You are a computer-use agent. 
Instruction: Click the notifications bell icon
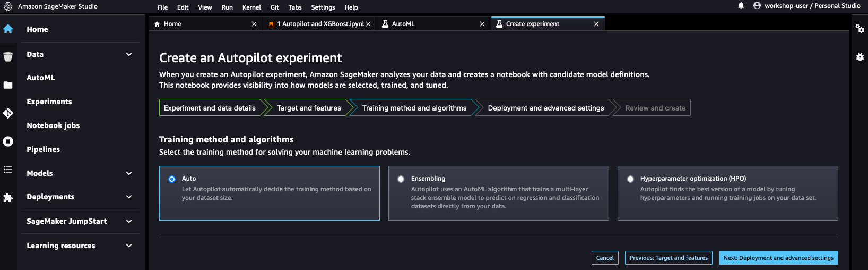741,6
